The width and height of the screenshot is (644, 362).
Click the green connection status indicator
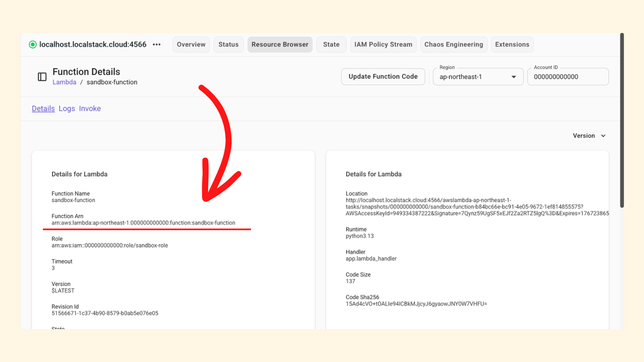(33, 45)
